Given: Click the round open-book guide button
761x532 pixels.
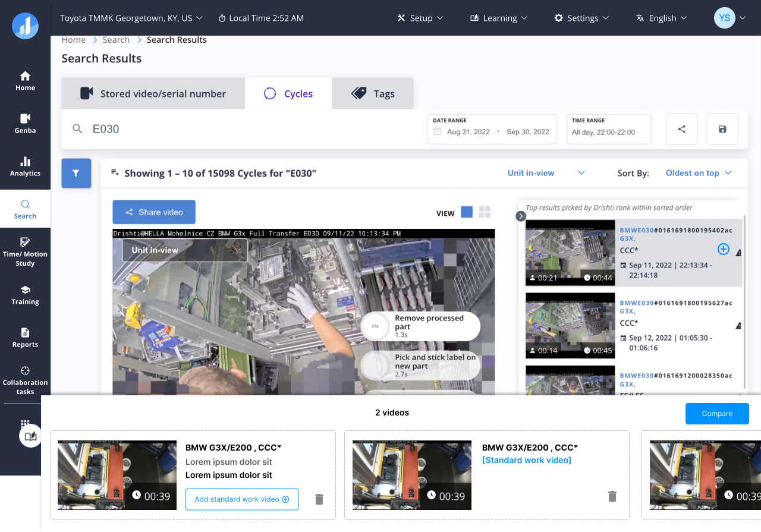Looking at the screenshot, I should click(30, 436).
